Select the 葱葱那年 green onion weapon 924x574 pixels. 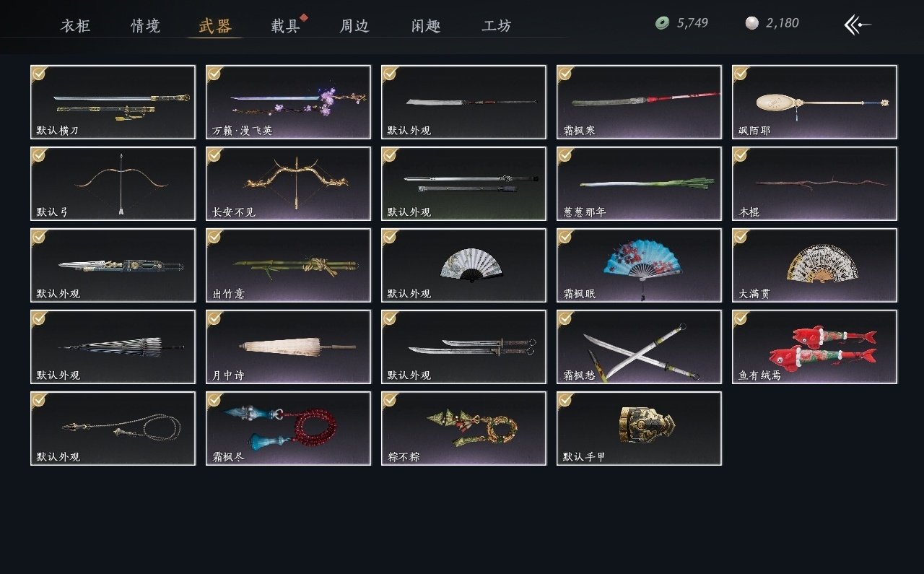(639, 183)
